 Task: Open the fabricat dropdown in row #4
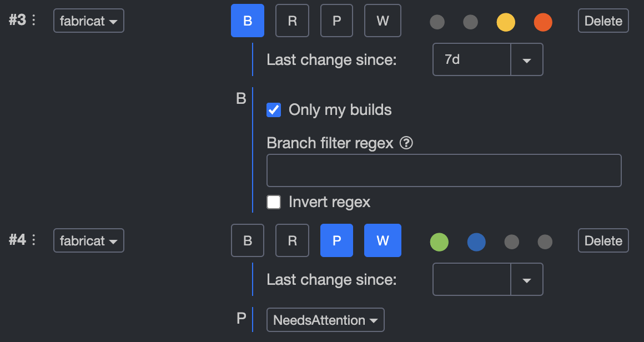pyautogui.click(x=89, y=241)
